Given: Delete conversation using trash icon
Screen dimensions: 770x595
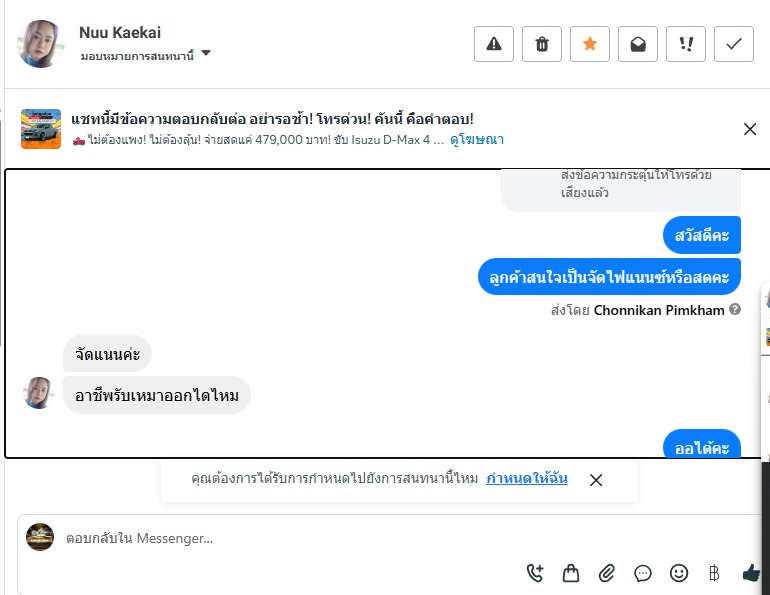Looking at the screenshot, I should tap(542, 44).
